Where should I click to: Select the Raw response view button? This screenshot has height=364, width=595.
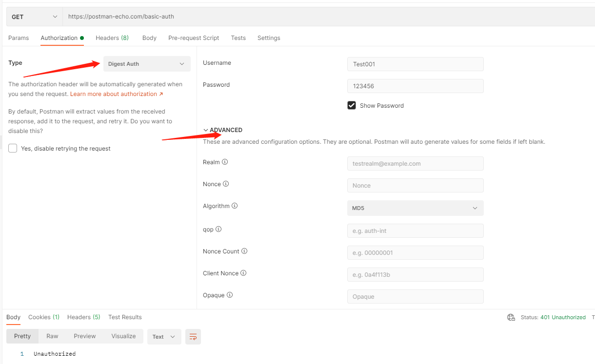tap(52, 336)
